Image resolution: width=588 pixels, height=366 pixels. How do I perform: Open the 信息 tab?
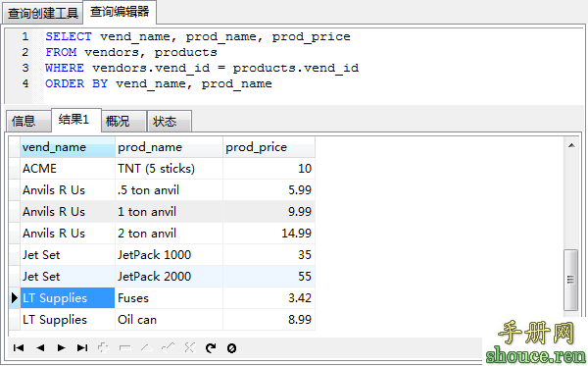pyautogui.click(x=28, y=121)
